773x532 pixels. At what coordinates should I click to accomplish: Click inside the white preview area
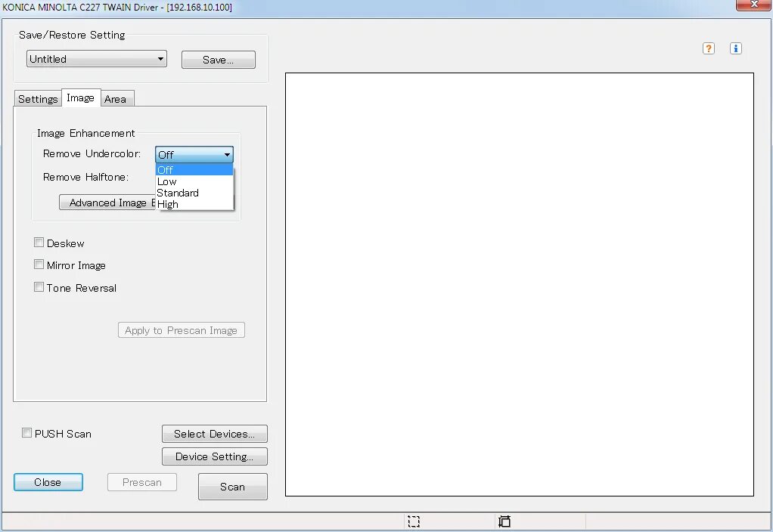[520, 284]
